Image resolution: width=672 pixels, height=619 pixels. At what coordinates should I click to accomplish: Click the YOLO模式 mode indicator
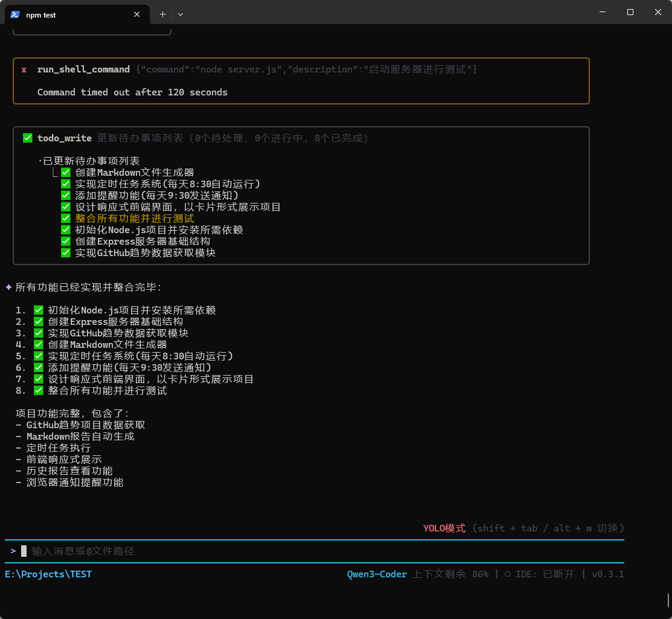tap(444, 528)
